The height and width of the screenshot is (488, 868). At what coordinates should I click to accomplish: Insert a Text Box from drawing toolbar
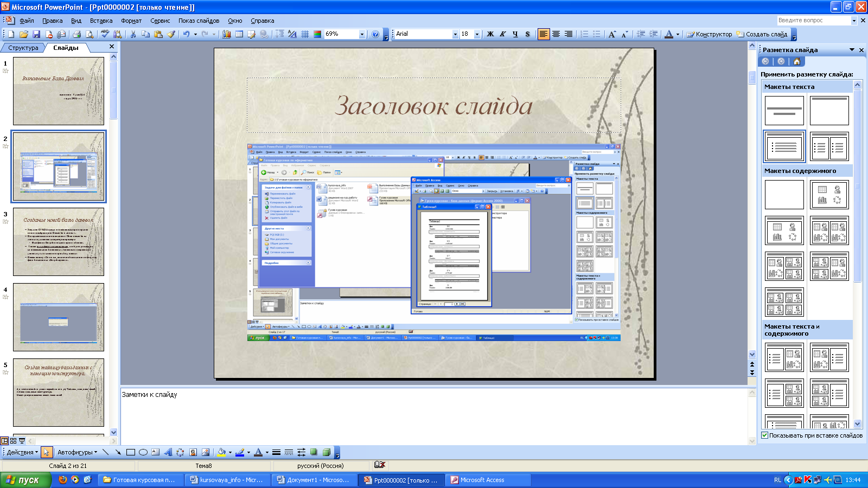pyautogui.click(x=156, y=452)
